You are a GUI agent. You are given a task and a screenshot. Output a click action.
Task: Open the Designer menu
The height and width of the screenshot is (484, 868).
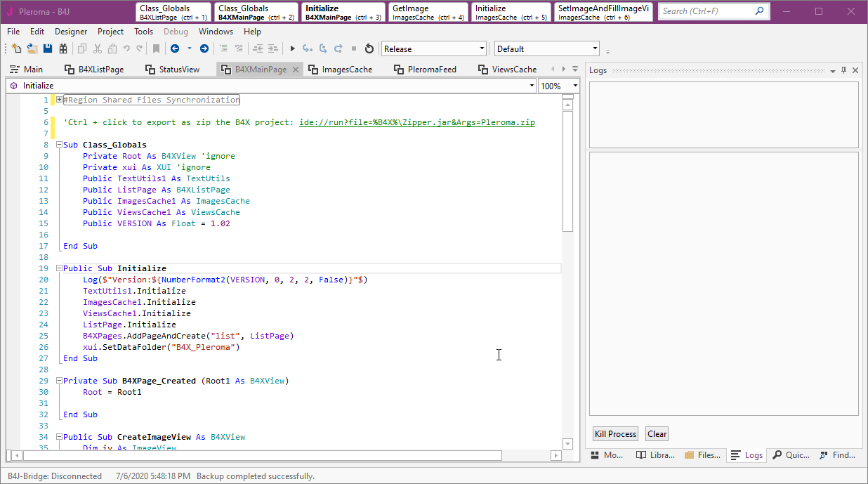[71, 32]
